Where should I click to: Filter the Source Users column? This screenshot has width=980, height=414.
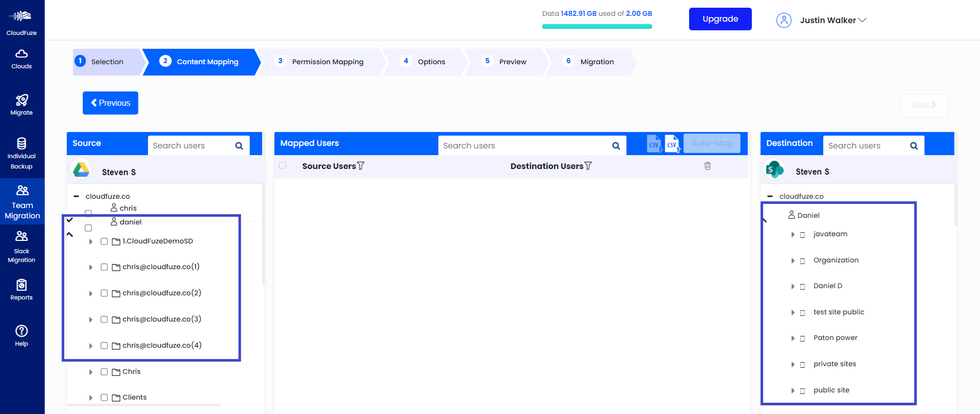tap(361, 166)
